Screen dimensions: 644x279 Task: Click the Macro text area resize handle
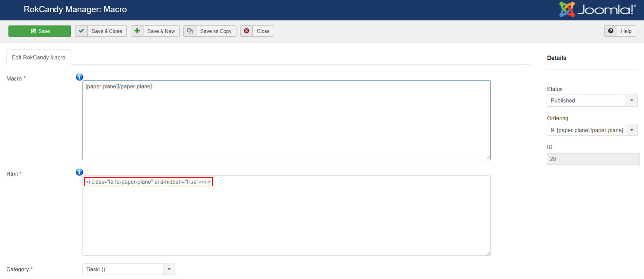click(488, 157)
